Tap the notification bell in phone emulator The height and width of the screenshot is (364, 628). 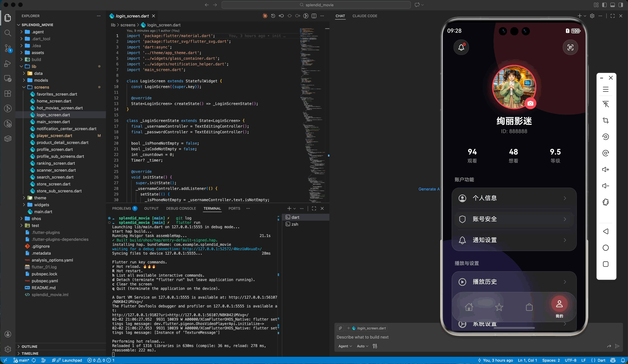(x=461, y=47)
